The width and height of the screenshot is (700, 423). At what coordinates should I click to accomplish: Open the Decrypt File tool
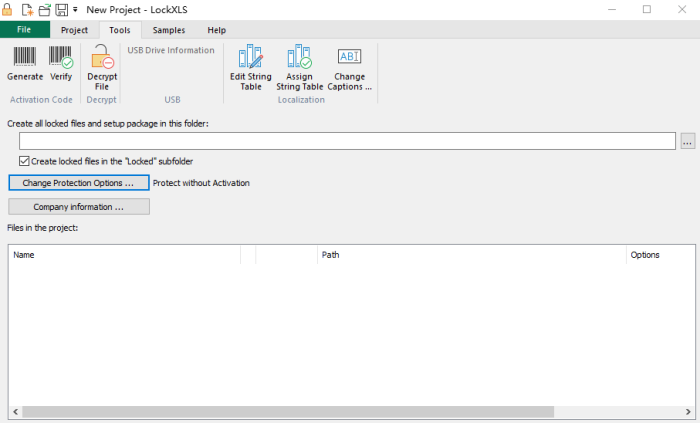click(102, 67)
